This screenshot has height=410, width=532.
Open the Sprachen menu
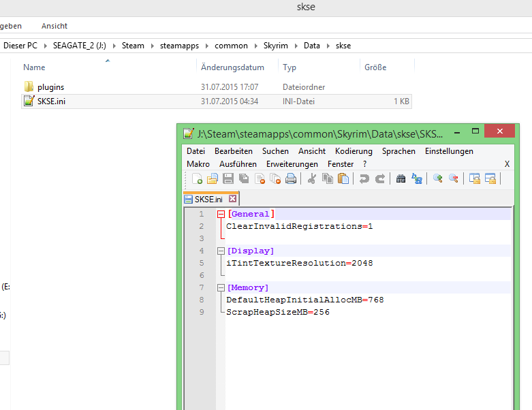coord(398,151)
